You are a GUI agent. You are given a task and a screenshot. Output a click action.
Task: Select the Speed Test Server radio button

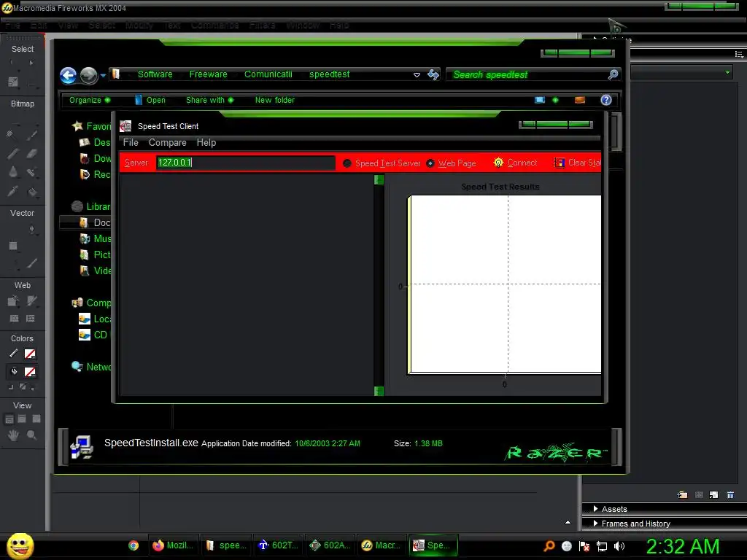pyautogui.click(x=347, y=163)
